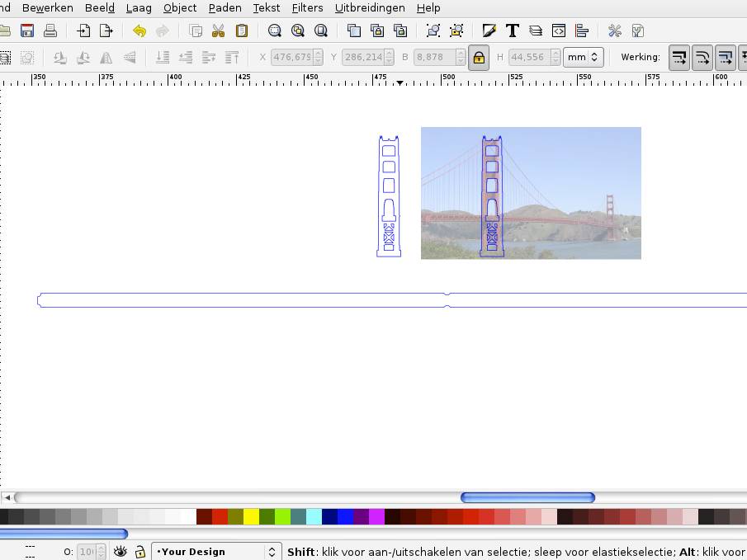
Task: Click the scrollbar left arrow button
Action: [7, 497]
